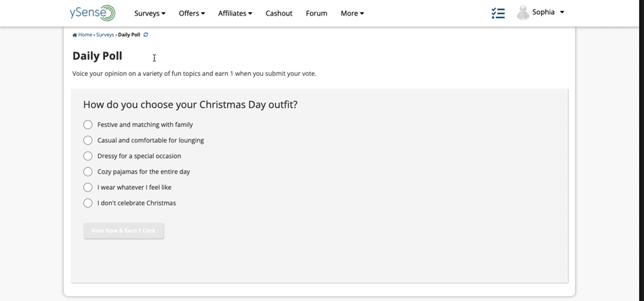Click the 'Voice your opinion' description text
Viewport: 644px width, 301px height.
[195, 74]
